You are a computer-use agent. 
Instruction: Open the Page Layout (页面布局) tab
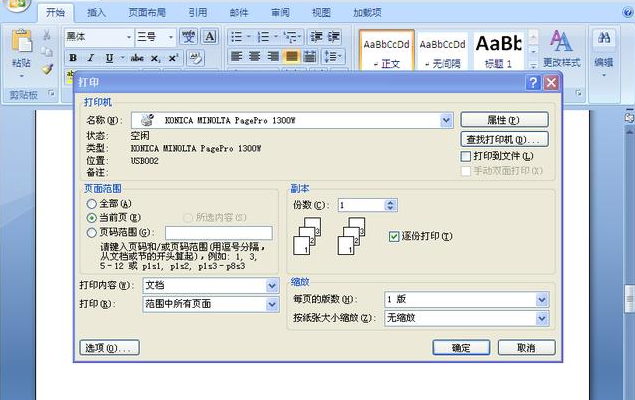(147, 13)
